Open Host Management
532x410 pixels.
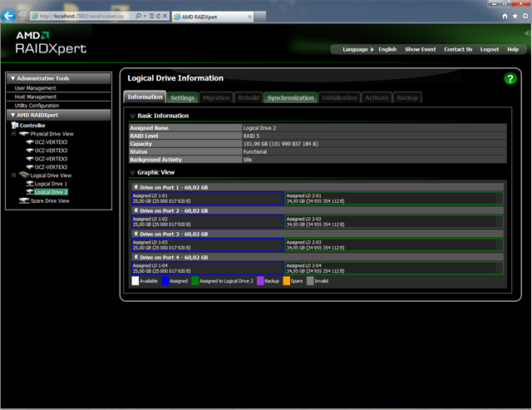click(x=35, y=97)
